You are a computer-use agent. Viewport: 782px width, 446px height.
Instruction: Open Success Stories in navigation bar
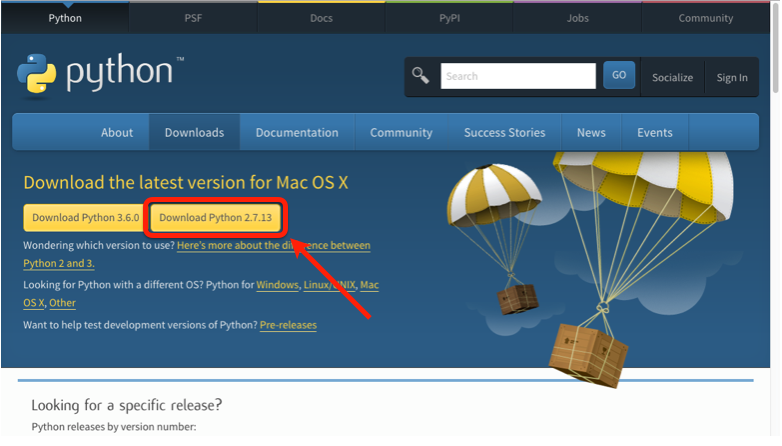tap(504, 132)
